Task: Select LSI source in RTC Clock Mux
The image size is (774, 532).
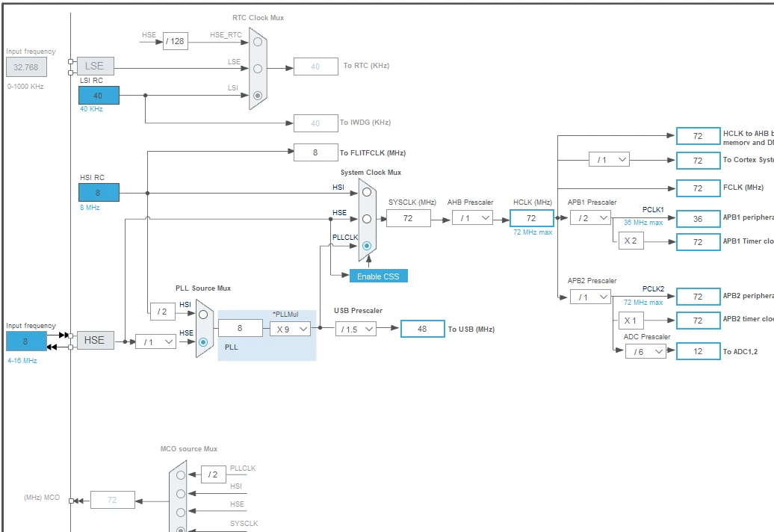Action: (x=258, y=95)
